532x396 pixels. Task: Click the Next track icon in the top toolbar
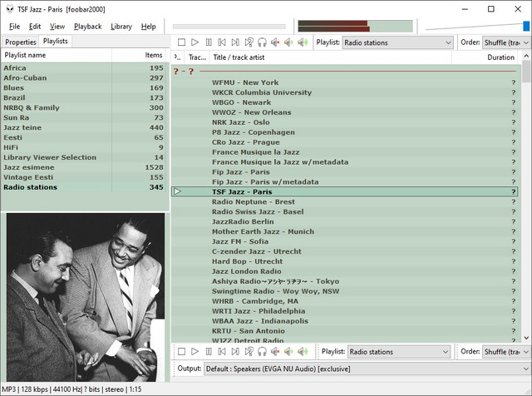(x=235, y=42)
